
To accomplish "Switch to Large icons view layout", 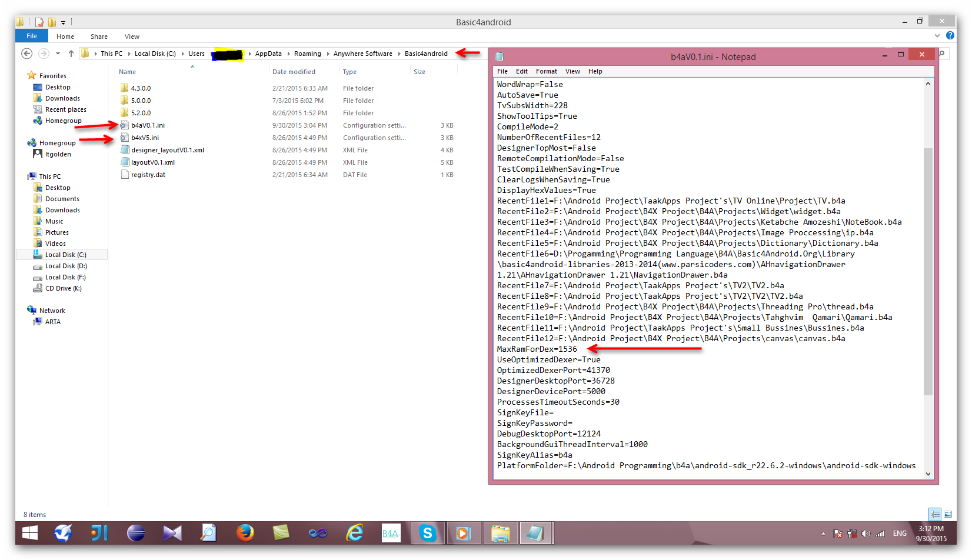I will point(948,514).
